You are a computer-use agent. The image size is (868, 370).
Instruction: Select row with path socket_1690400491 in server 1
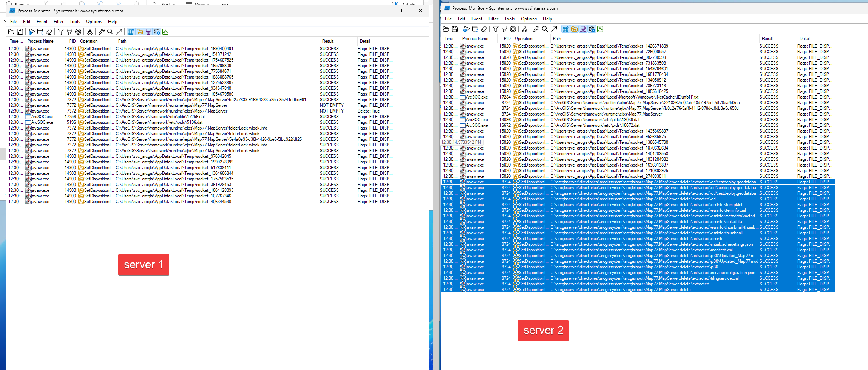click(201, 49)
